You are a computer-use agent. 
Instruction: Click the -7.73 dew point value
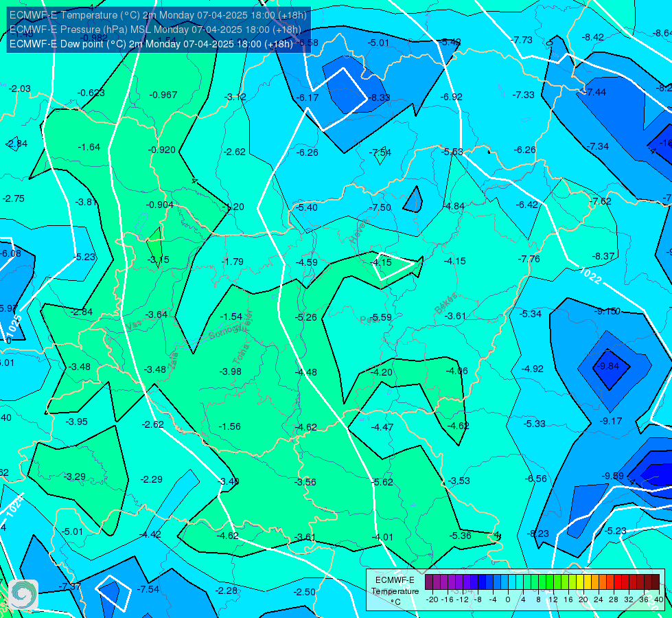522,40
